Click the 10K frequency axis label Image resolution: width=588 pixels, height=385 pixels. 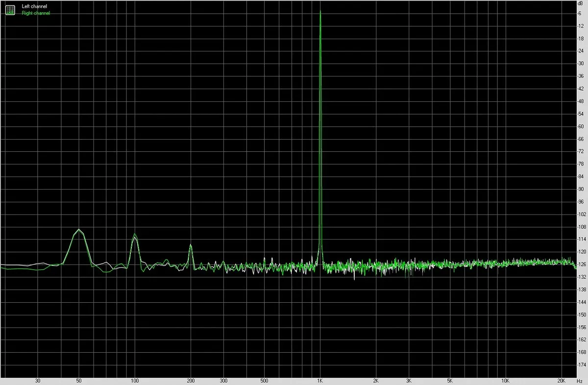(x=505, y=381)
